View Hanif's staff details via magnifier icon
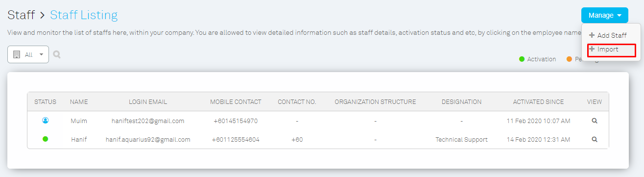 click(595, 139)
